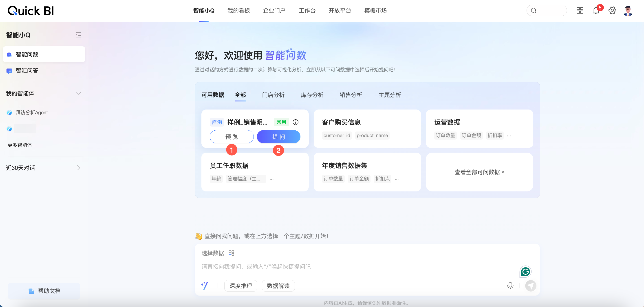Click the microphone voice input icon

(510, 285)
